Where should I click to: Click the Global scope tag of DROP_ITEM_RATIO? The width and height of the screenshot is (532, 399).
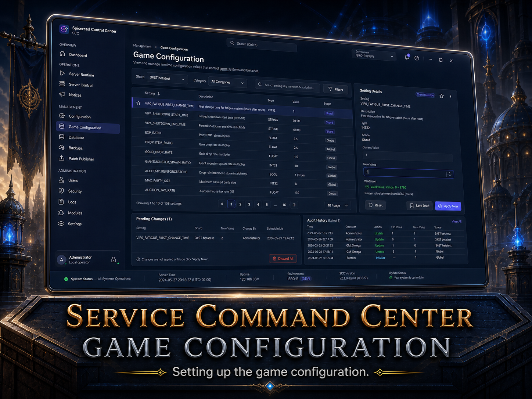[331, 149]
